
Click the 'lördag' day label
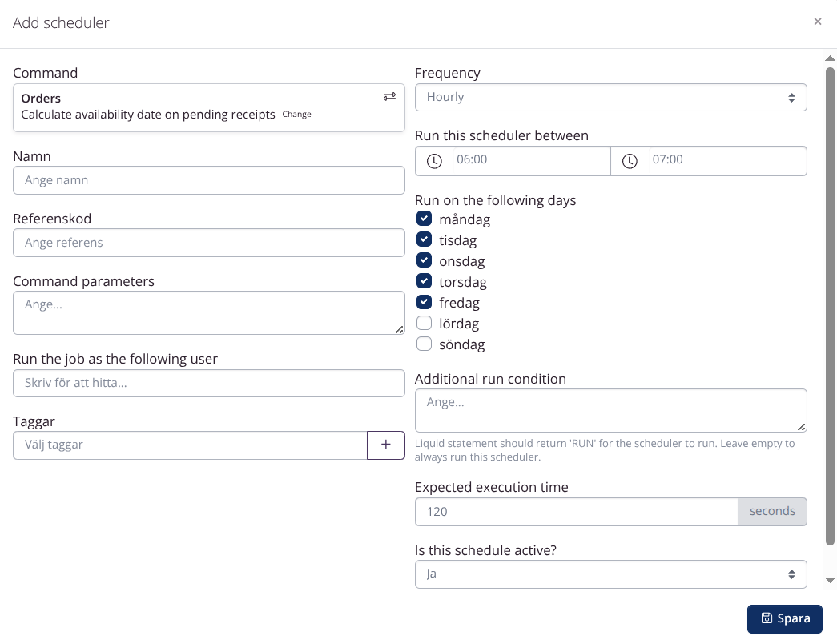(459, 324)
